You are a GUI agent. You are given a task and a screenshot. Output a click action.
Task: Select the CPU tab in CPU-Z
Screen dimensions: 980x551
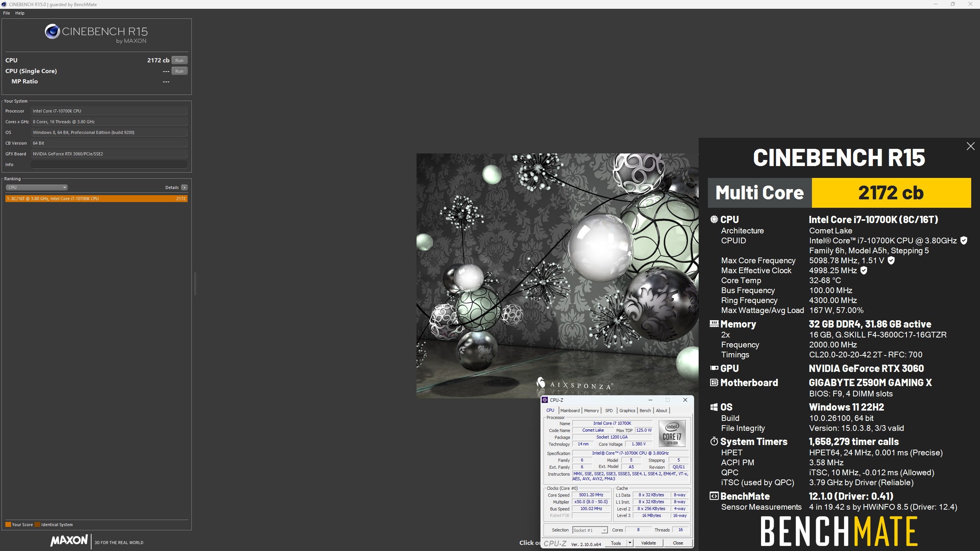550,410
